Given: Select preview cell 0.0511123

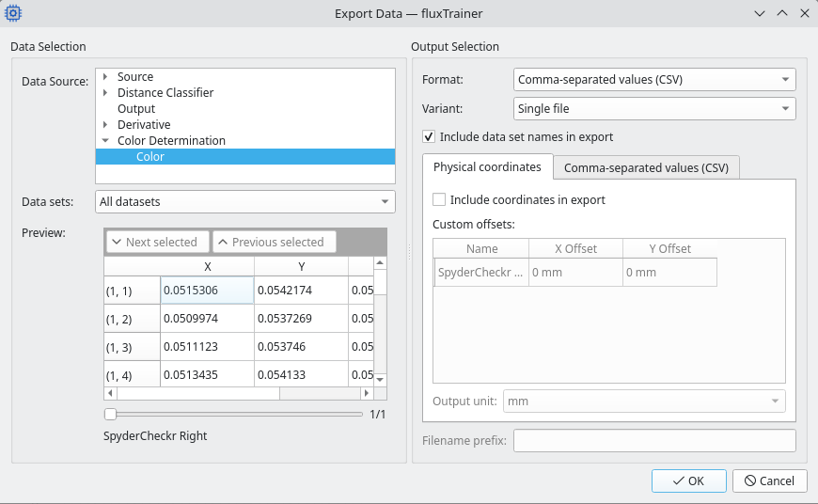Looking at the screenshot, I should 207,346.
